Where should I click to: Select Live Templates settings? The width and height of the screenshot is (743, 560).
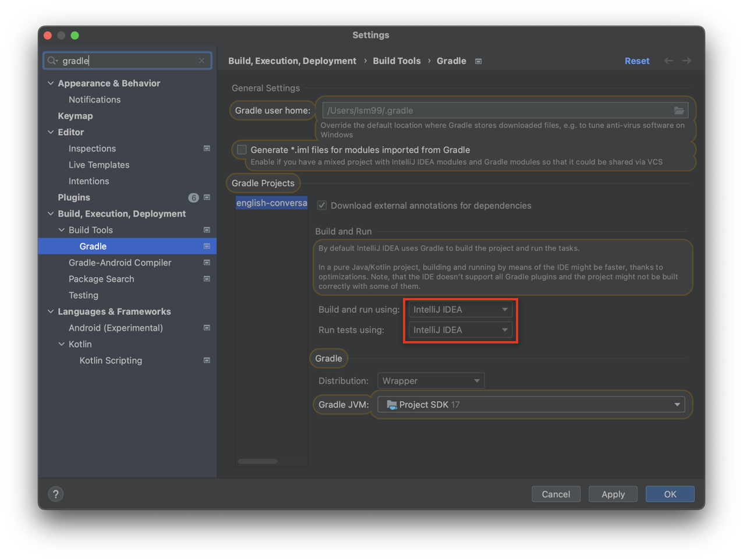99,165
